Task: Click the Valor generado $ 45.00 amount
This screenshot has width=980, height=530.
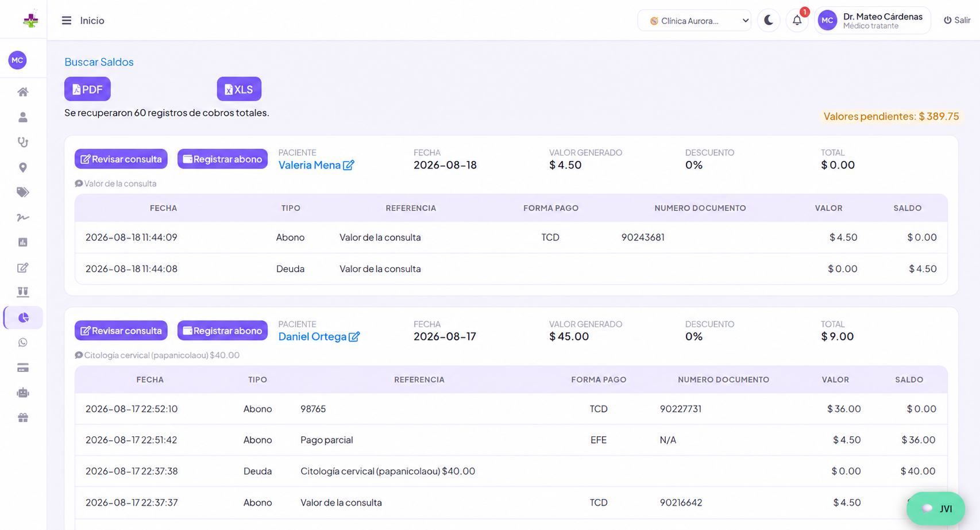Action: pos(569,336)
